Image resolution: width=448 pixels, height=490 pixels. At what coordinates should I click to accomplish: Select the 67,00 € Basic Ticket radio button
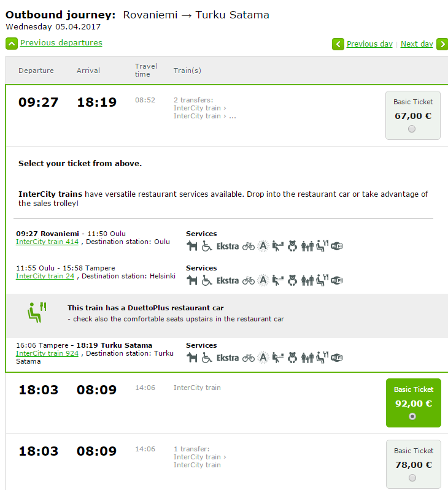coord(412,129)
